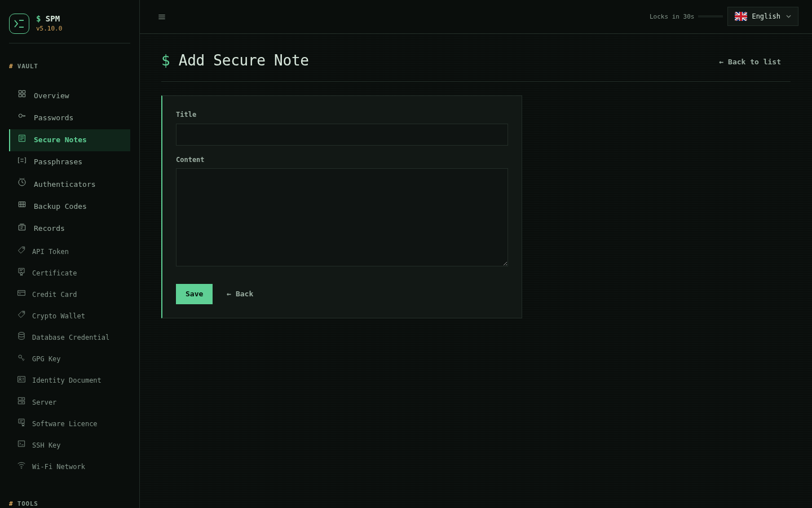The image size is (812, 508).
Task: Focus the Title input field
Action: [x=342, y=134]
